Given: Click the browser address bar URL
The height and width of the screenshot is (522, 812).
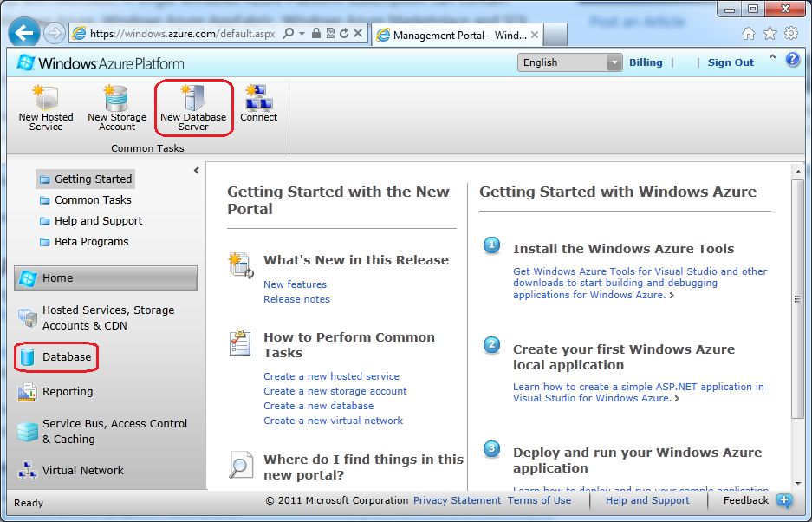Looking at the screenshot, I should pos(182,34).
